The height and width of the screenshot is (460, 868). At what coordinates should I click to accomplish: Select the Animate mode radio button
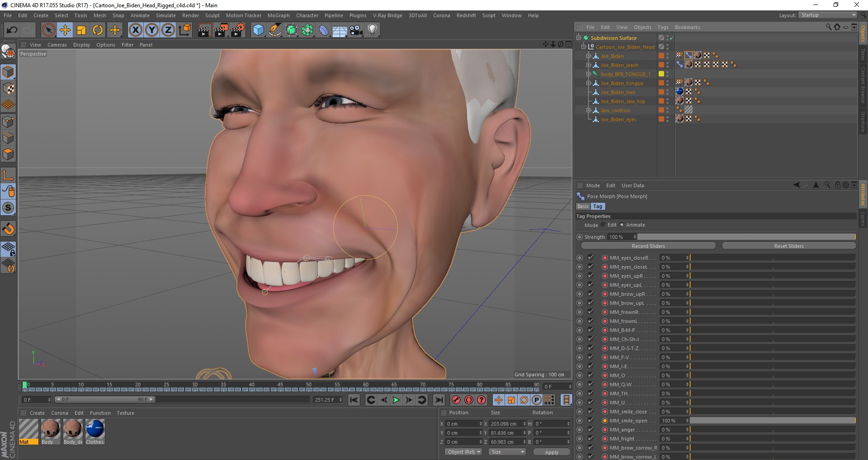pyautogui.click(x=622, y=225)
